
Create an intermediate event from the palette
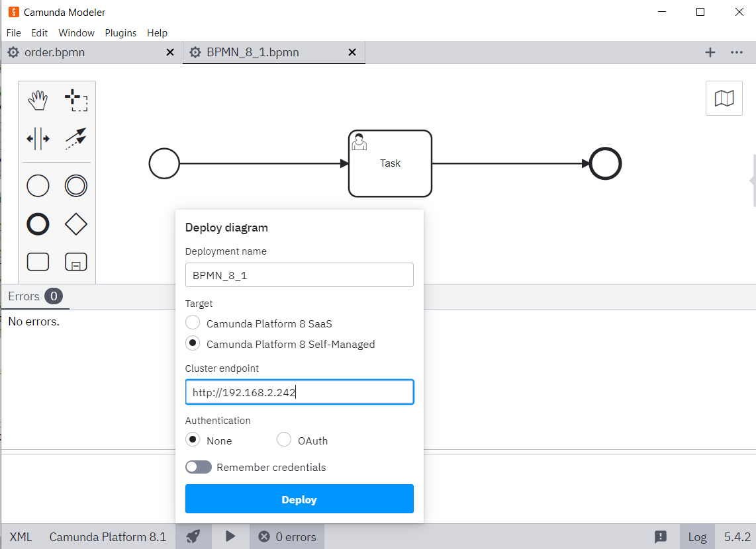[76, 186]
